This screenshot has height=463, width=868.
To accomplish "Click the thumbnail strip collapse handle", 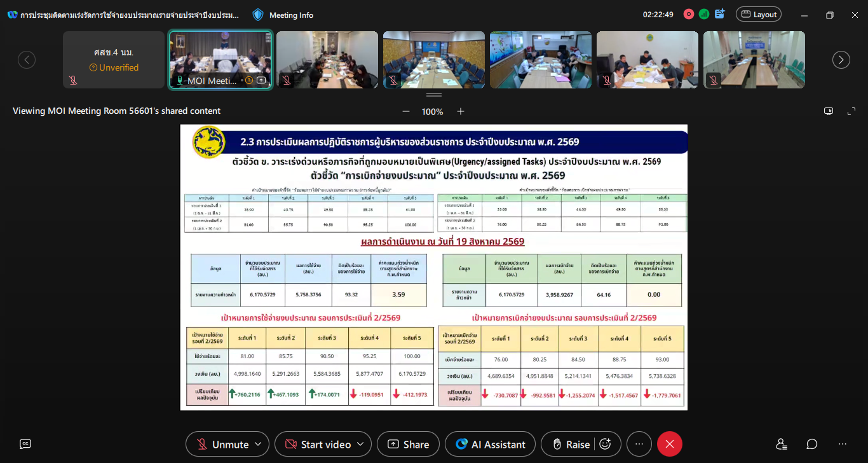I will pos(434,95).
